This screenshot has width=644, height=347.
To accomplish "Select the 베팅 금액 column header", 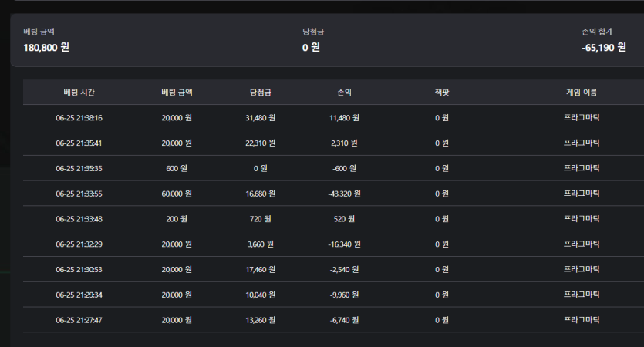I will coord(177,93).
